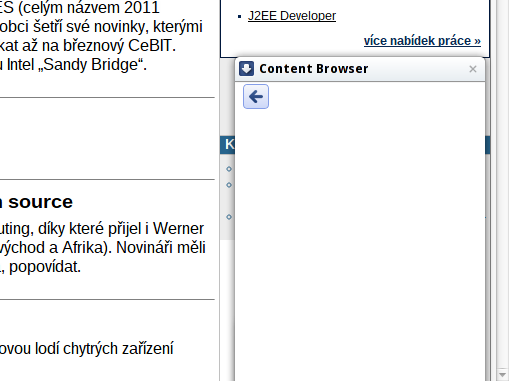This screenshot has height=381, width=509.
Task: Click the vertical page scrollbar track
Action: [x=502, y=183]
